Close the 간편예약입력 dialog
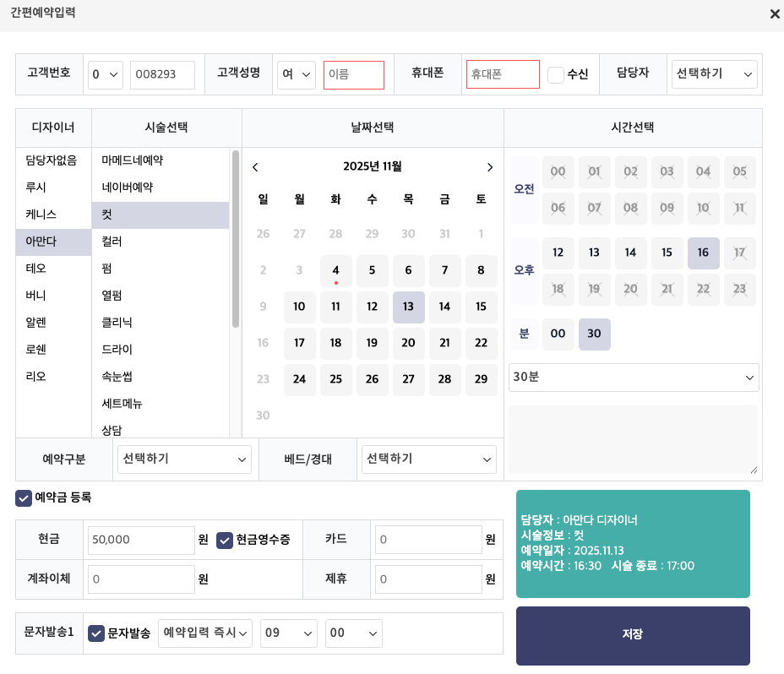The image size is (784, 674). [x=774, y=14]
